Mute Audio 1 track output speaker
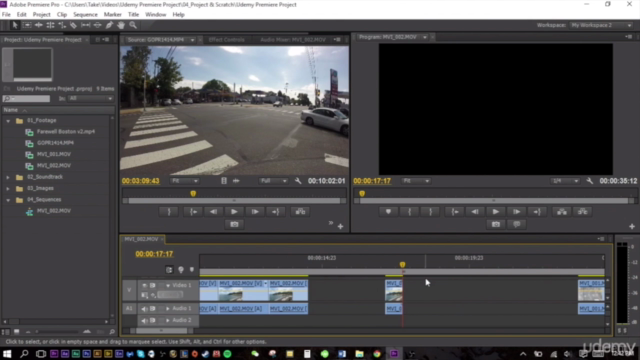This screenshot has width=640, height=360. (x=144, y=309)
